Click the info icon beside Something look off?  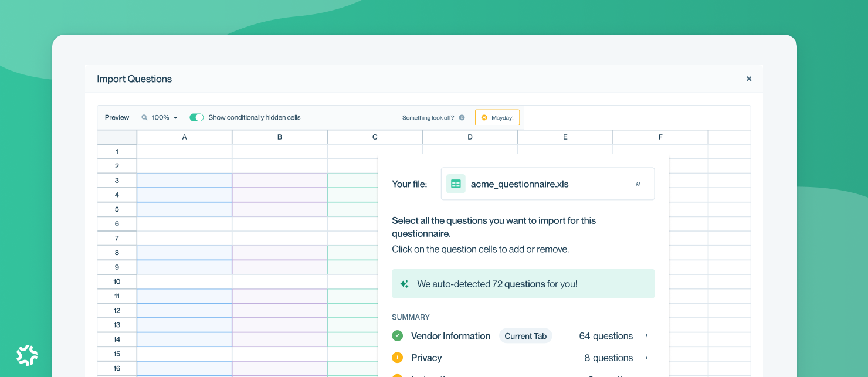click(462, 117)
